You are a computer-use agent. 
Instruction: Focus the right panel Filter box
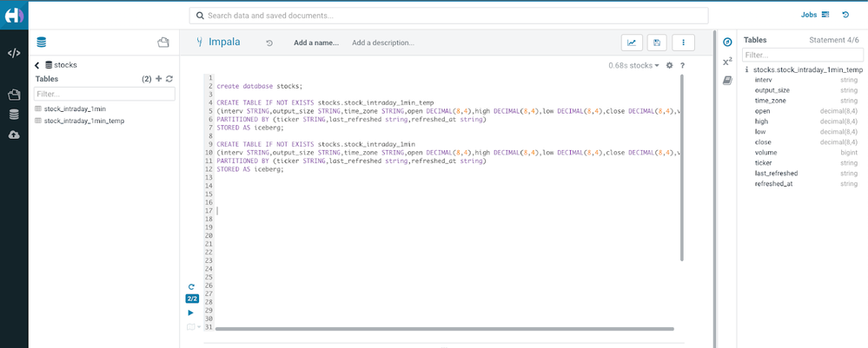tap(803, 56)
